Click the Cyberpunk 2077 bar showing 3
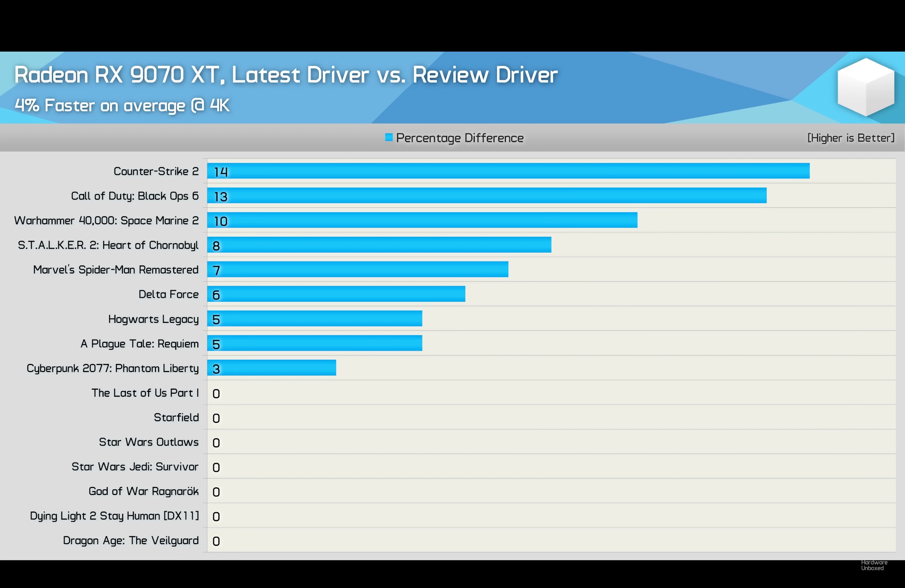905x588 pixels. 271,367
